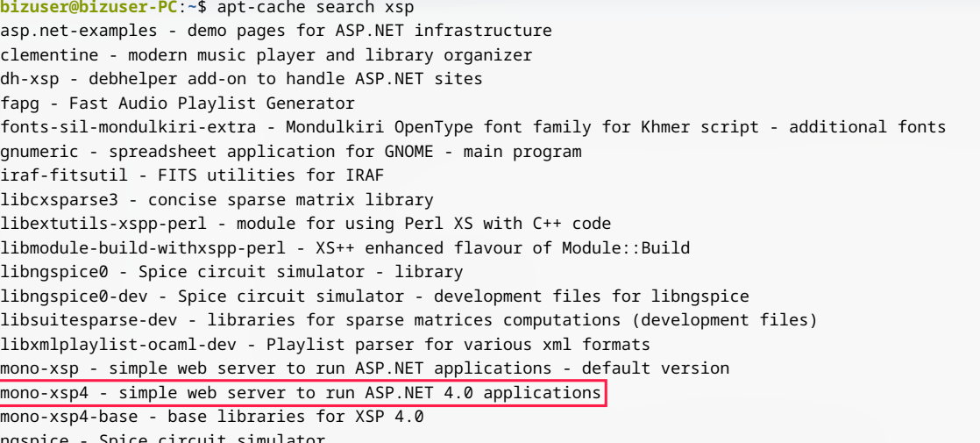Click the fapg Fast Audio Playlist Generator line
This screenshot has height=443, width=980.
177,104
